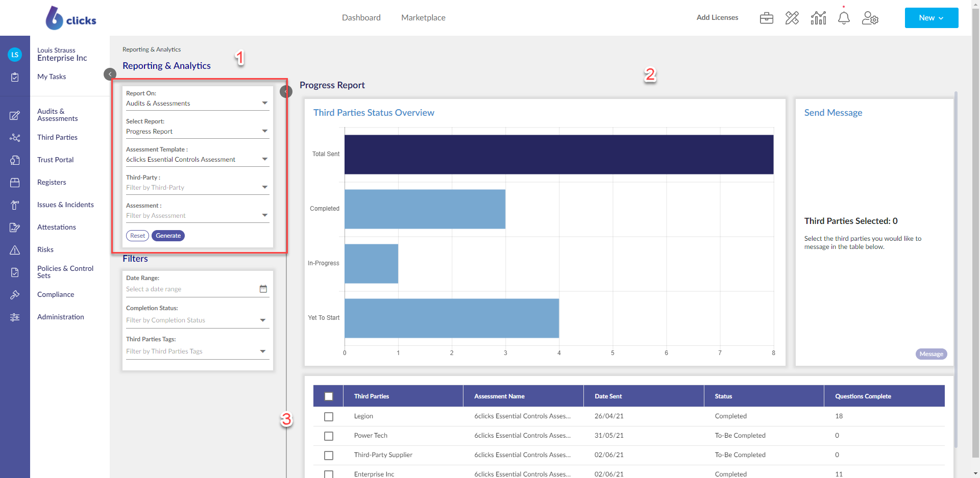Expand the New button dropdown
Screen dimensions: 980x478
pyautogui.click(x=932, y=18)
